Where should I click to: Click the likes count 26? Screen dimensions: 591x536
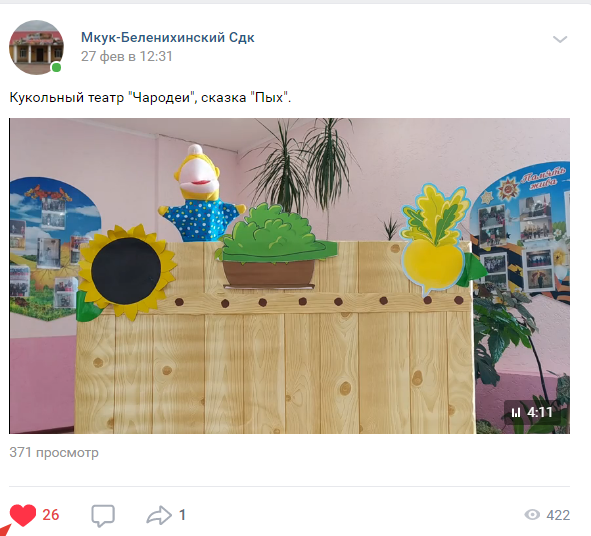[51, 515]
